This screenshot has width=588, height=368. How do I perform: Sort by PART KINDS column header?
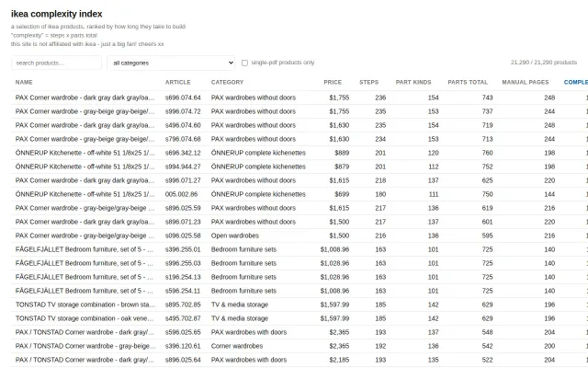(x=413, y=82)
